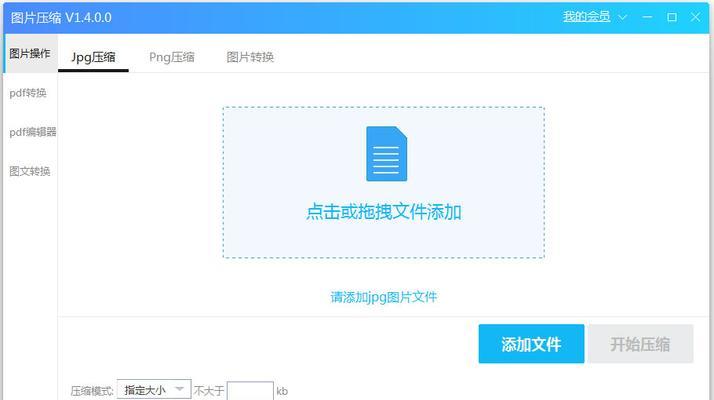
Task: Close the 图片压缩 window
Action: [695, 17]
